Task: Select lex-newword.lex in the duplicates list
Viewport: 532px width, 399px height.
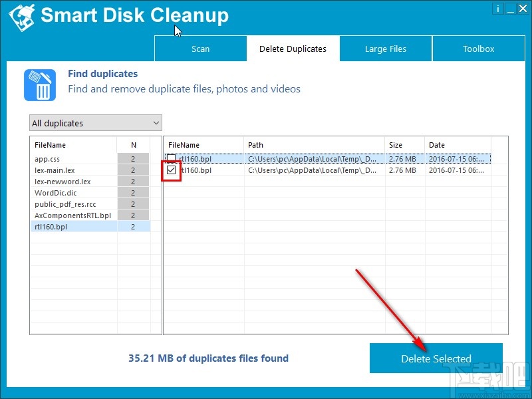Action: pyautogui.click(x=90, y=182)
